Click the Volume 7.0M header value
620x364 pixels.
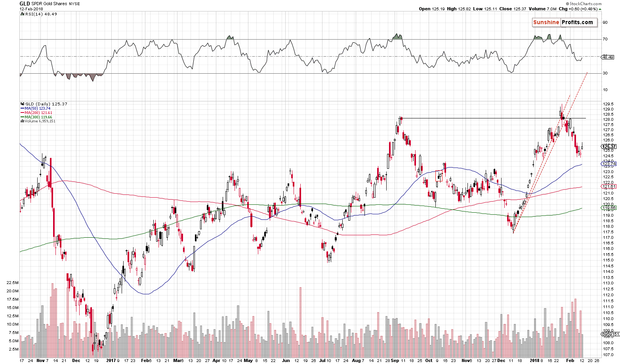point(542,9)
